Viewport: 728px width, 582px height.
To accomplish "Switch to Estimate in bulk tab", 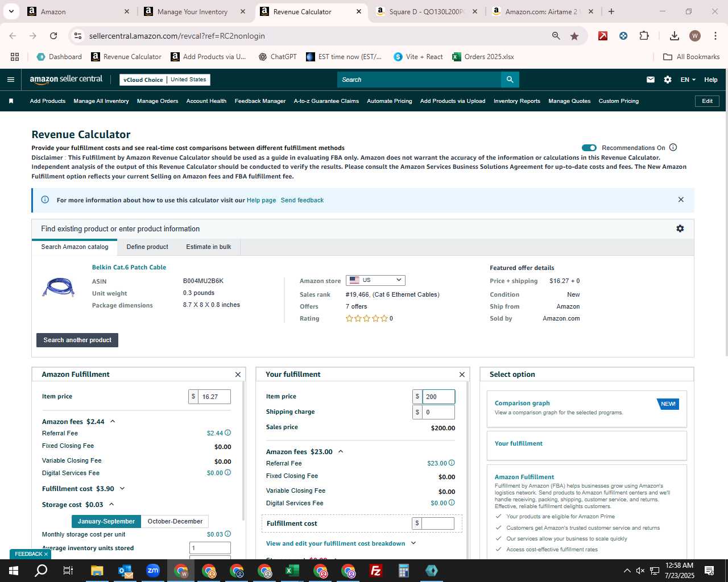I will (209, 247).
